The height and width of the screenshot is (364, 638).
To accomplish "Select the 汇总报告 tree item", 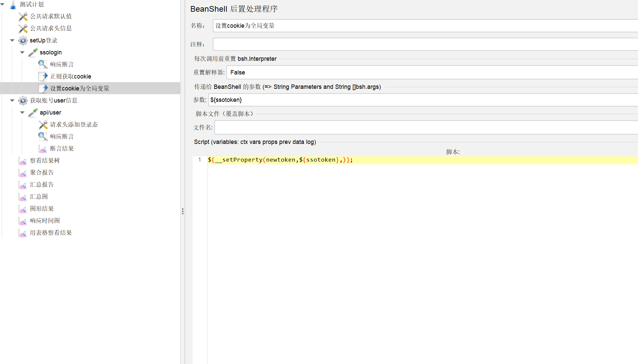I will tap(42, 185).
